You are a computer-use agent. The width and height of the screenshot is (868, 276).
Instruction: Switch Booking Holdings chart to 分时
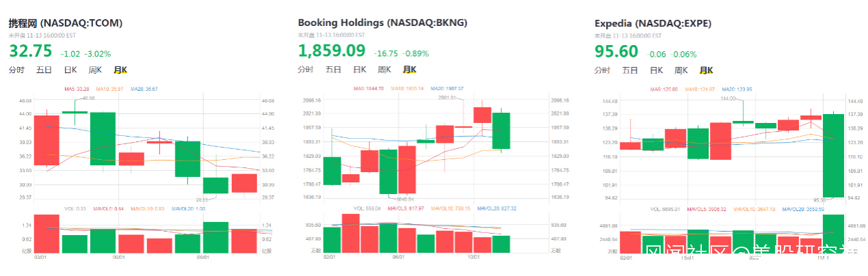click(306, 70)
